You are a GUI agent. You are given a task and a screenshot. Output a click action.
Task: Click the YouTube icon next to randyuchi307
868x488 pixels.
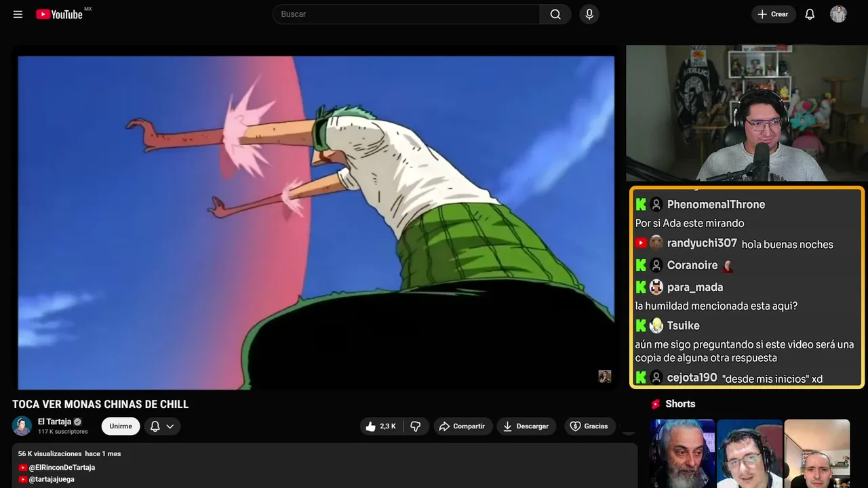pyautogui.click(x=641, y=243)
